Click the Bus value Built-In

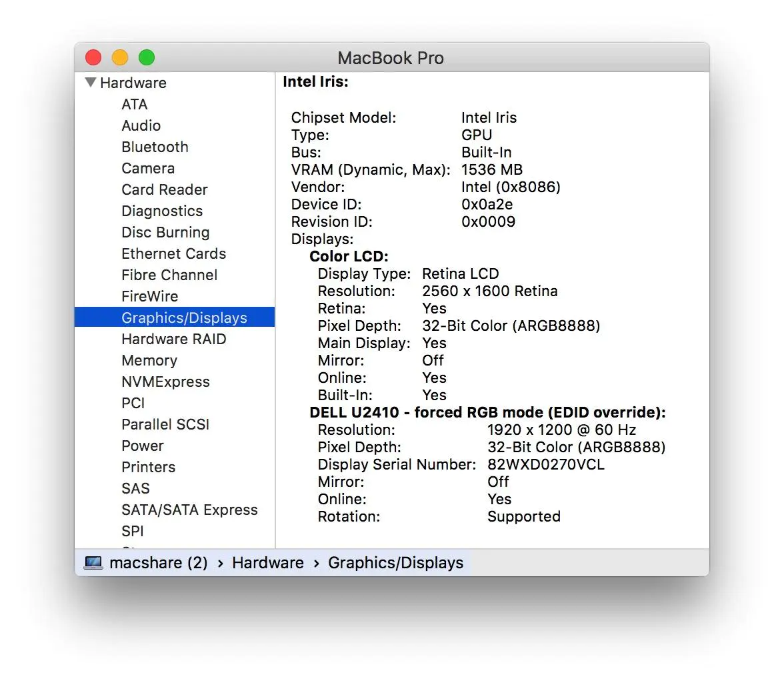(x=486, y=153)
